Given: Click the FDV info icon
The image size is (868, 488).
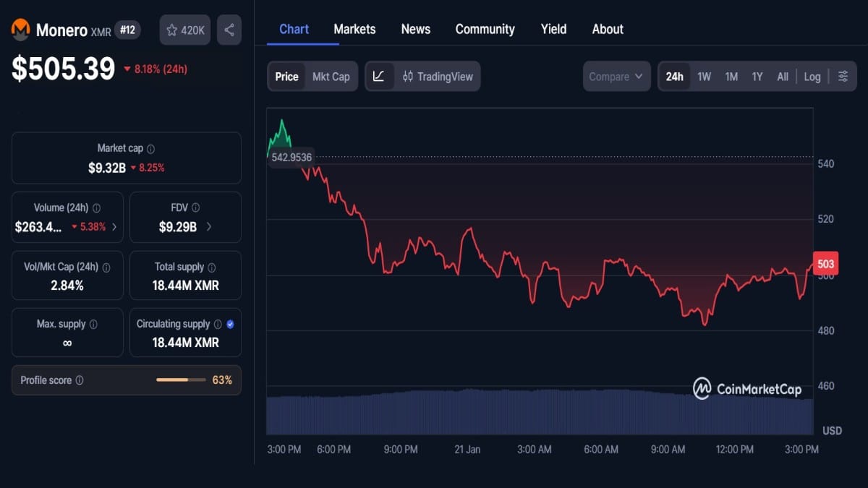Looking at the screenshot, I should pyautogui.click(x=196, y=208).
